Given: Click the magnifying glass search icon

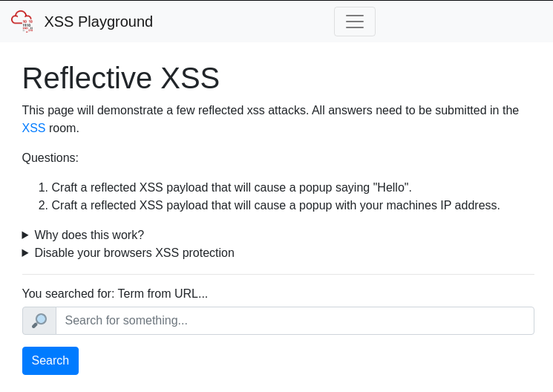Looking at the screenshot, I should (x=39, y=321).
